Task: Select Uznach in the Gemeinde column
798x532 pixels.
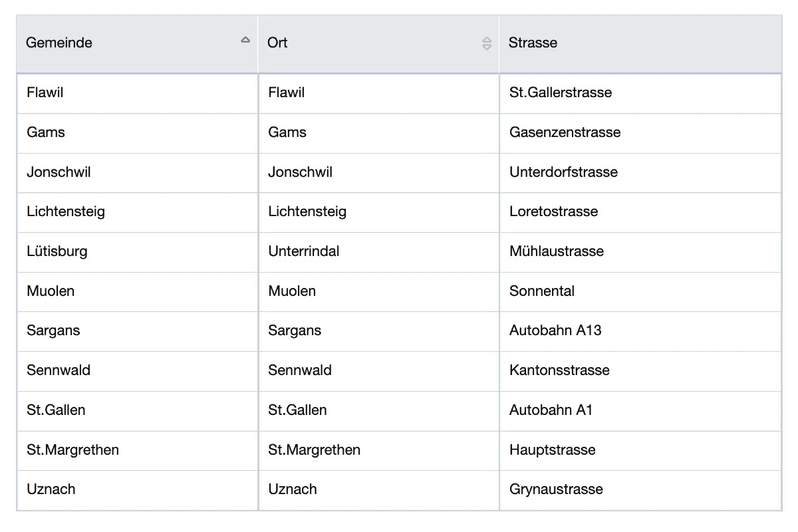Action: point(137,490)
